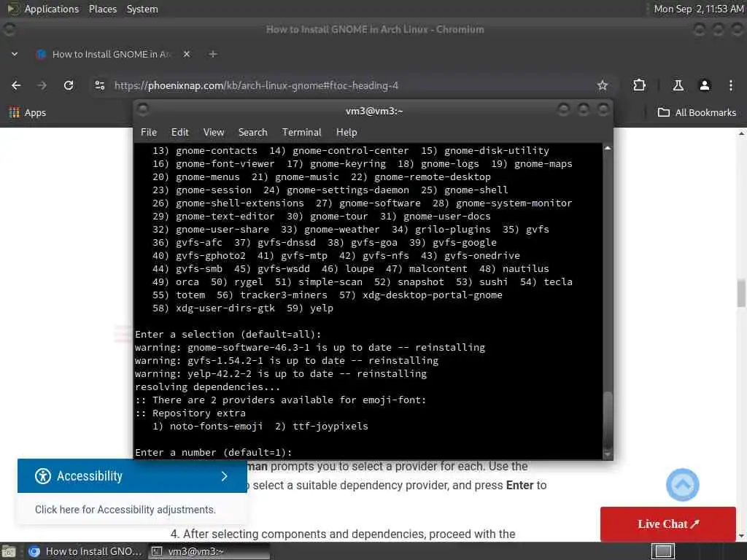This screenshot has width=747, height=560.
Task: Click the terminal scrollbar up arrow
Action: (x=608, y=148)
